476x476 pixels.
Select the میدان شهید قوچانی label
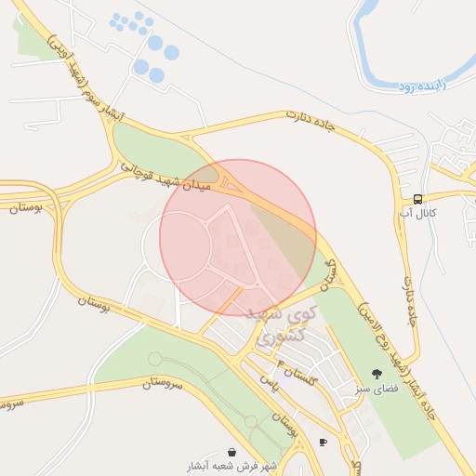pos(165,177)
